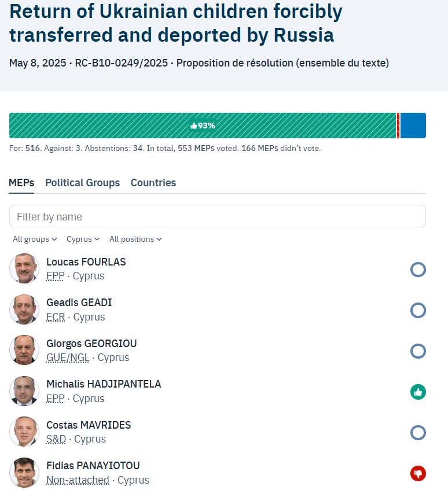Open the All groups filter dropdown

pos(35,239)
